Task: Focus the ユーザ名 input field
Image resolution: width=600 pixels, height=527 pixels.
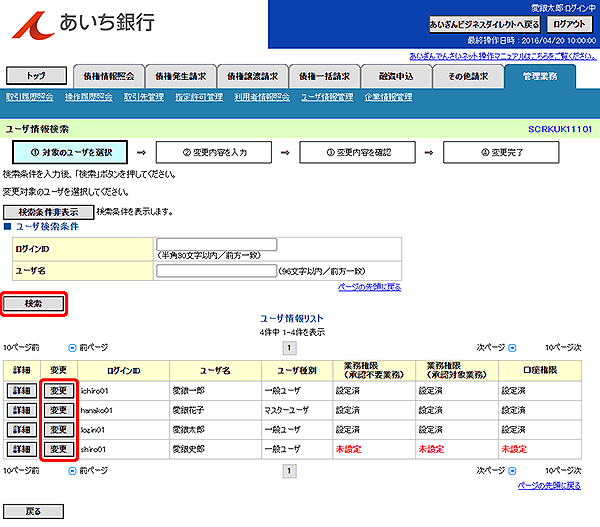Action: click(x=217, y=271)
